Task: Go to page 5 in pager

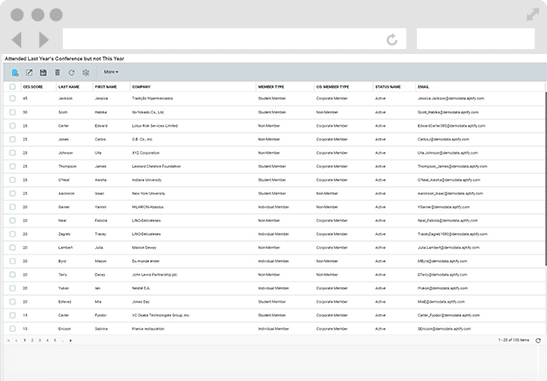Action: pyautogui.click(x=55, y=340)
